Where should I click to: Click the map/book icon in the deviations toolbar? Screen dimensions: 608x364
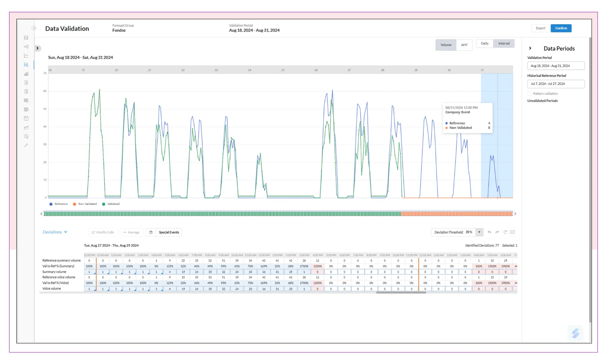513,232
